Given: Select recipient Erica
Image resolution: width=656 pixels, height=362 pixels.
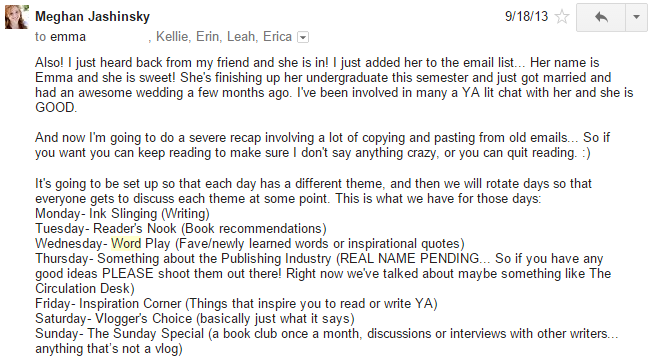Looking at the screenshot, I should coord(277,37).
